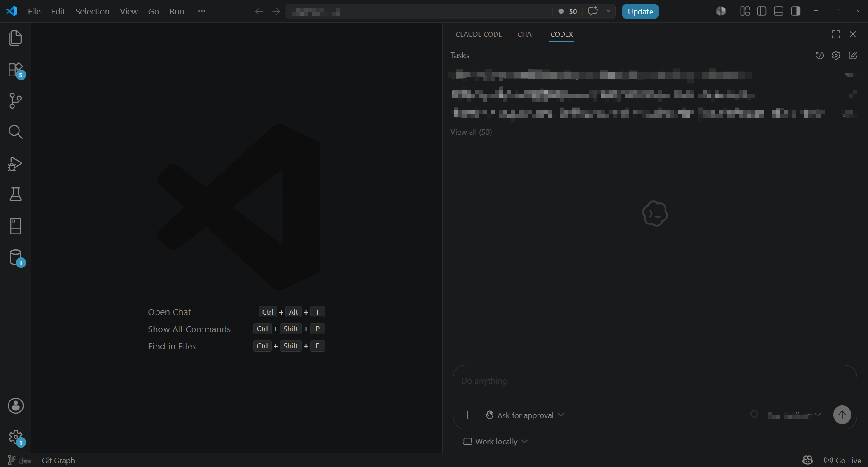This screenshot has height=467, width=868.
Task: Open the Selection menu
Action: click(92, 11)
